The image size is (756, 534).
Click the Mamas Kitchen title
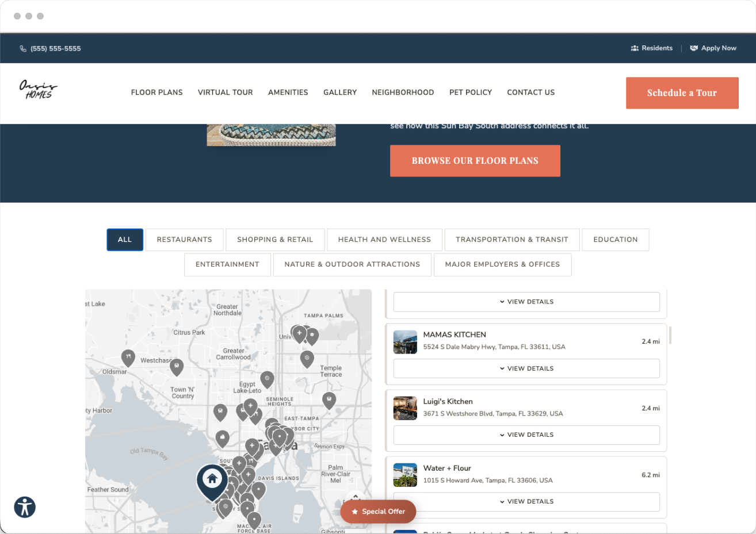(455, 335)
